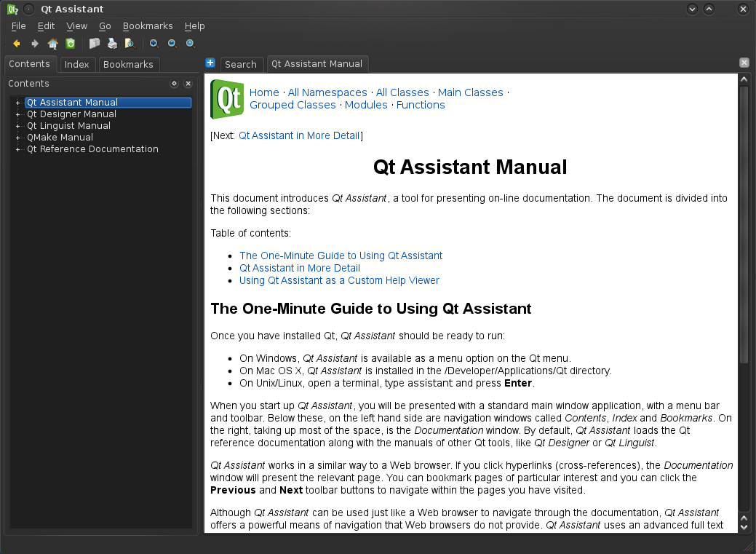Click the copy pages toolbar icon
The width and height of the screenshot is (756, 554).
(x=95, y=44)
